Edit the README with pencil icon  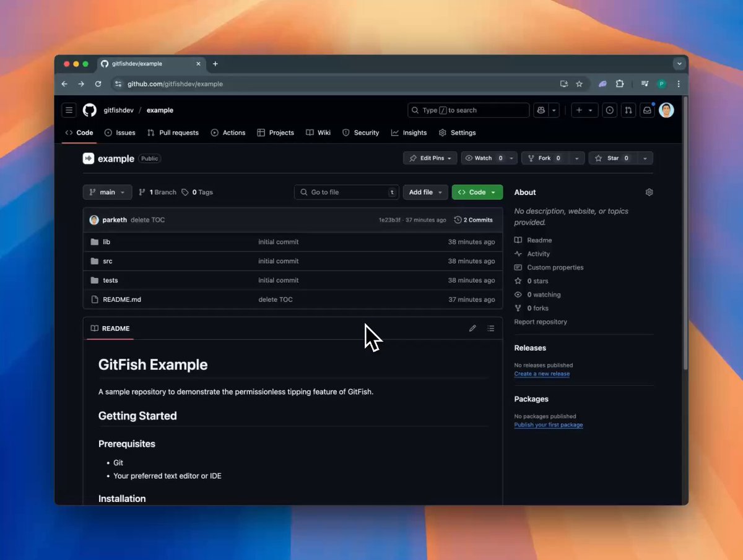[472, 329]
